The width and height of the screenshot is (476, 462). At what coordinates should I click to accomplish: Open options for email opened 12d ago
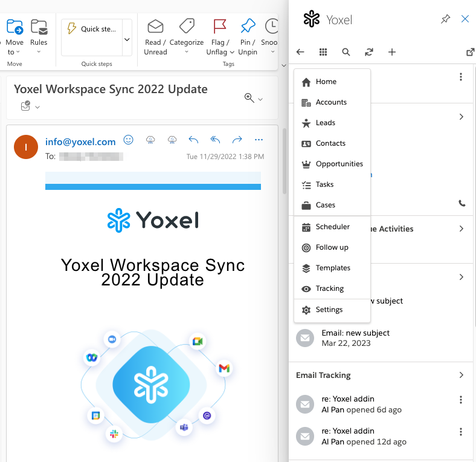click(461, 432)
